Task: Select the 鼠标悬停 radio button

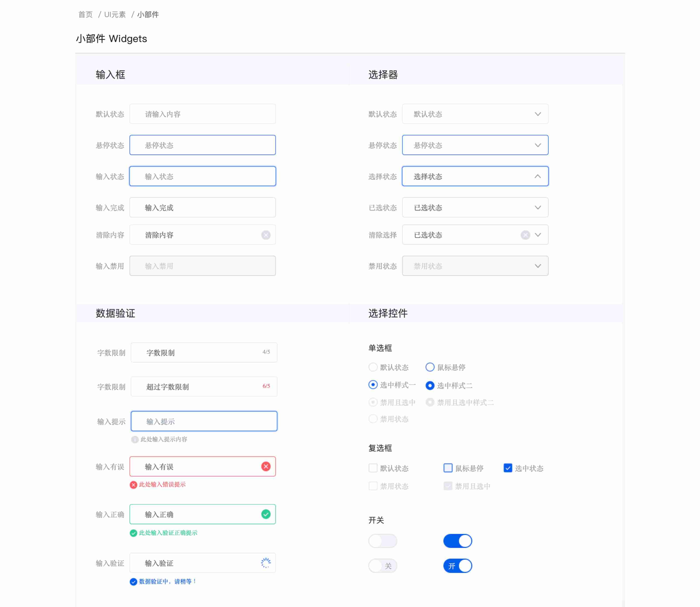Action: (x=430, y=367)
